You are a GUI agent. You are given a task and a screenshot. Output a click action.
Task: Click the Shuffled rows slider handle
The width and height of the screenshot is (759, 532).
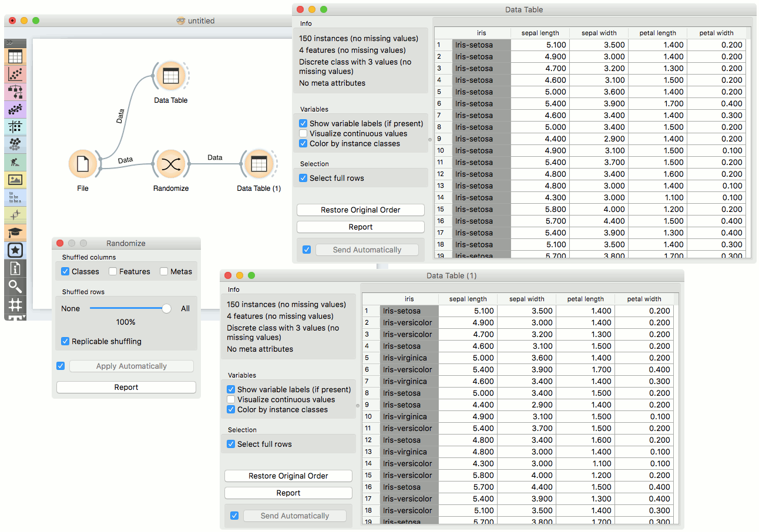pos(167,308)
